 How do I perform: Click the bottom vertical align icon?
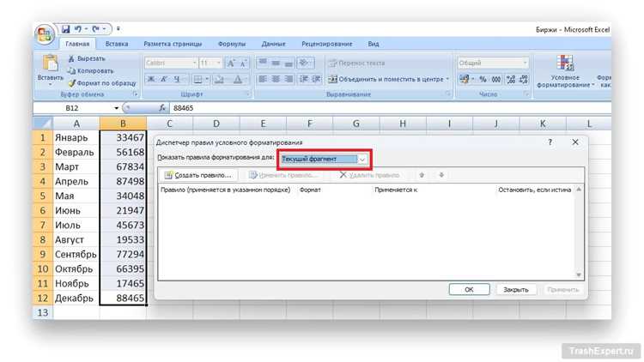click(x=289, y=63)
